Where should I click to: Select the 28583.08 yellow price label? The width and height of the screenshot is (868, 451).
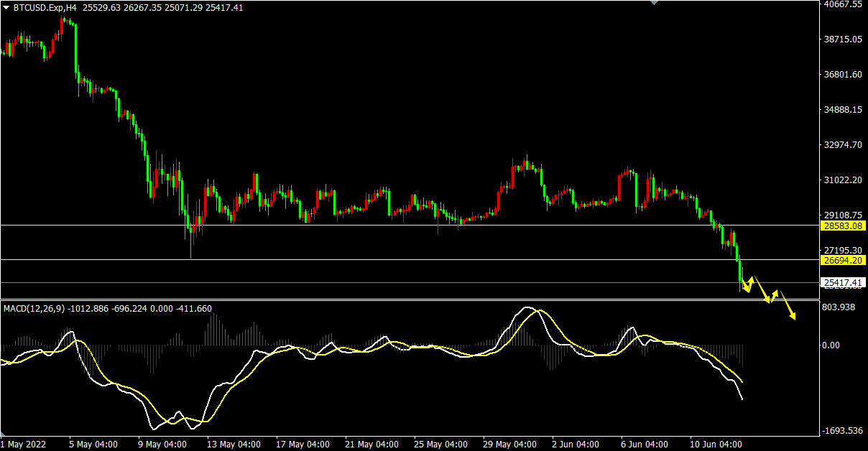(843, 225)
